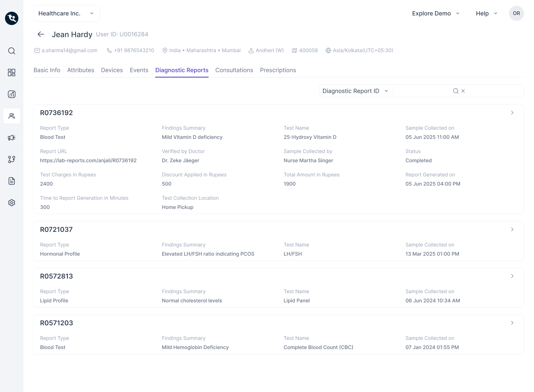
Task: Open the lab-reports.com R0736192 report URL
Action: (88, 160)
